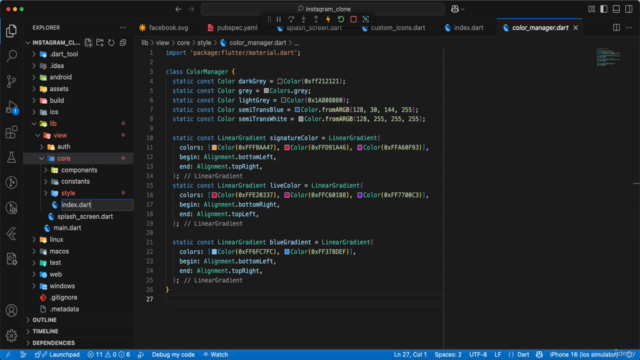Open editor more actions menu
The width and height of the screenshot is (640, 360).
click(x=629, y=27)
